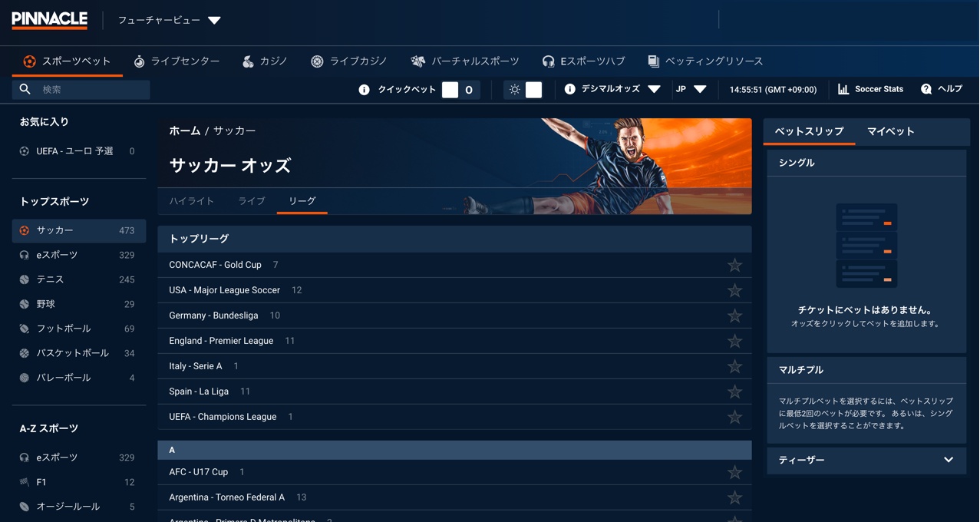The image size is (980, 522).
Task: Favorite Argentina - Torneo Federal A star
Action: click(x=734, y=497)
